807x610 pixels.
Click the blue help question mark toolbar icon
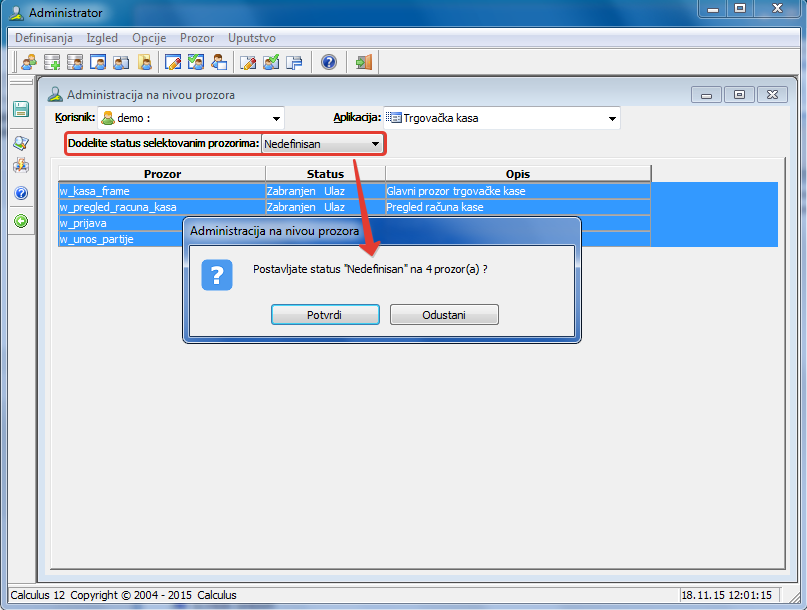[x=328, y=62]
